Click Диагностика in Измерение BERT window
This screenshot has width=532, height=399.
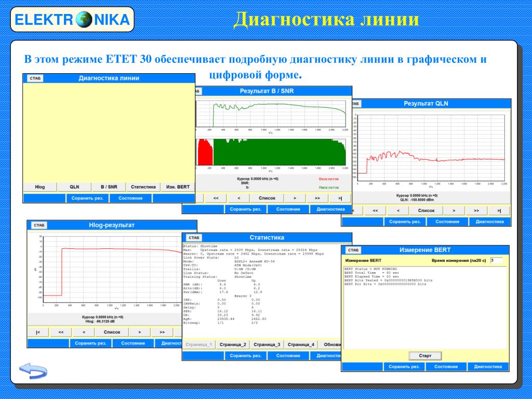(488, 367)
